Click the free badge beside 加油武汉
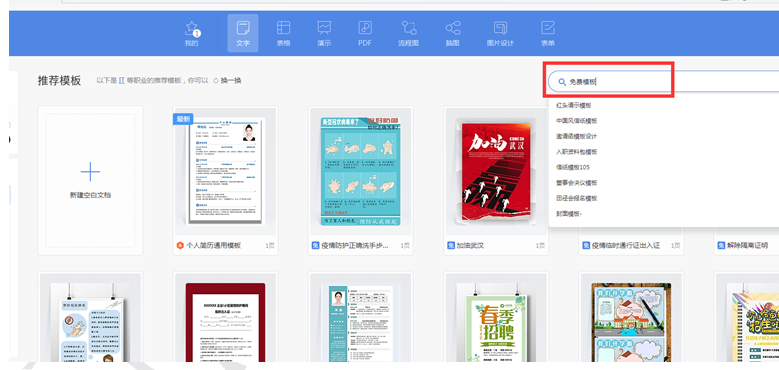 coord(451,245)
